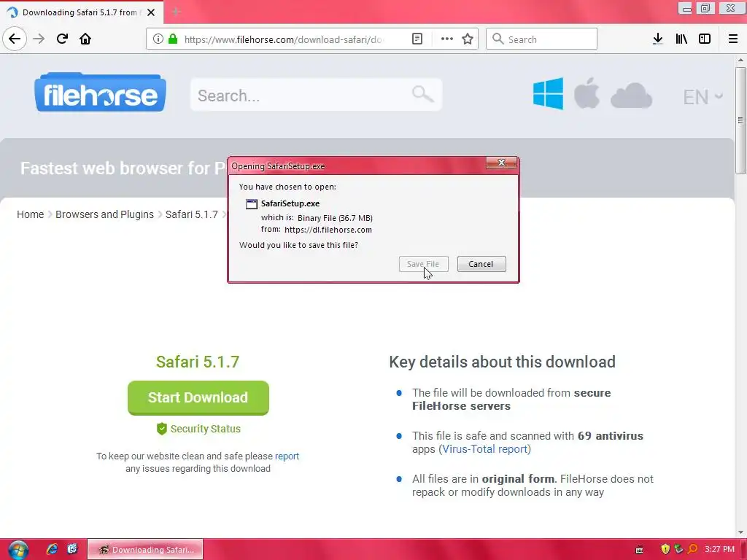Click the second pinned taskbar icon
747x560 pixels.
point(72,549)
